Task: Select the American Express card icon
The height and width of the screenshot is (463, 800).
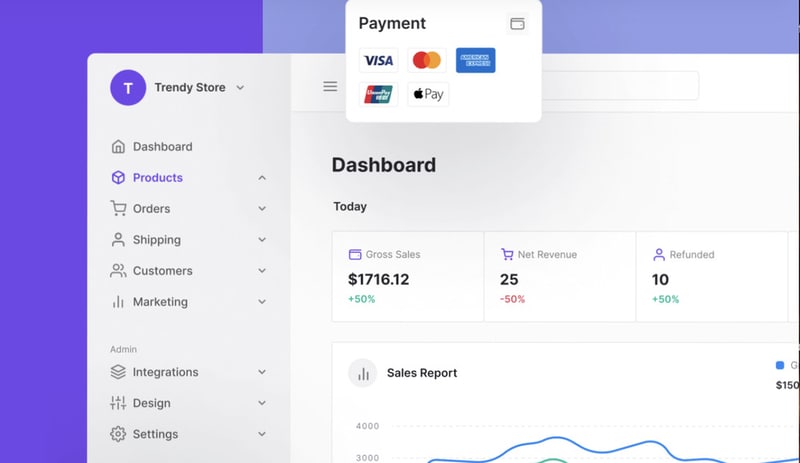Action: (x=475, y=61)
